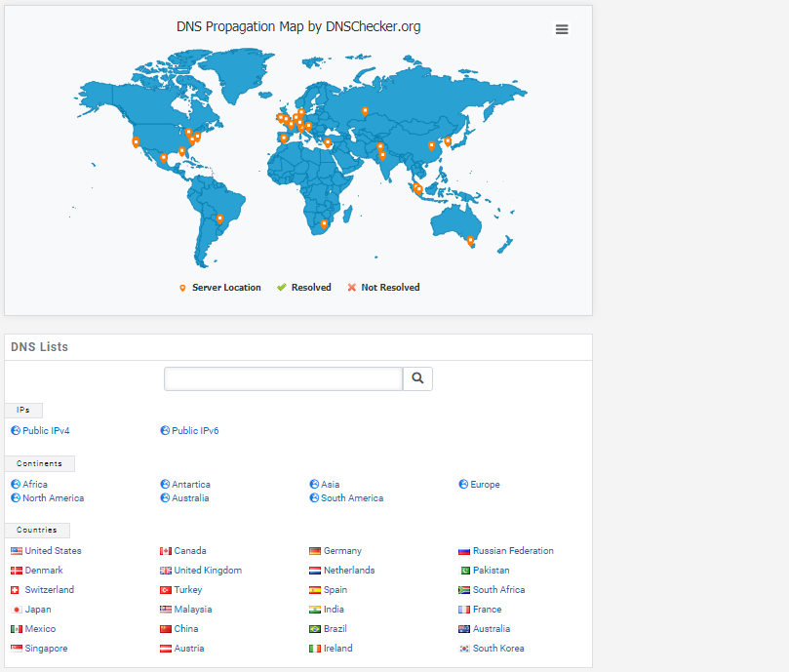Select the Countries section label
The height and width of the screenshot is (672, 789).
coord(36,531)
